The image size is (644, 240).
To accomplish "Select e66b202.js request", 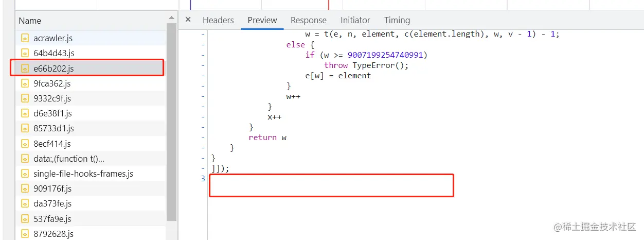I will pyautogui.click(x=91, y=68).
